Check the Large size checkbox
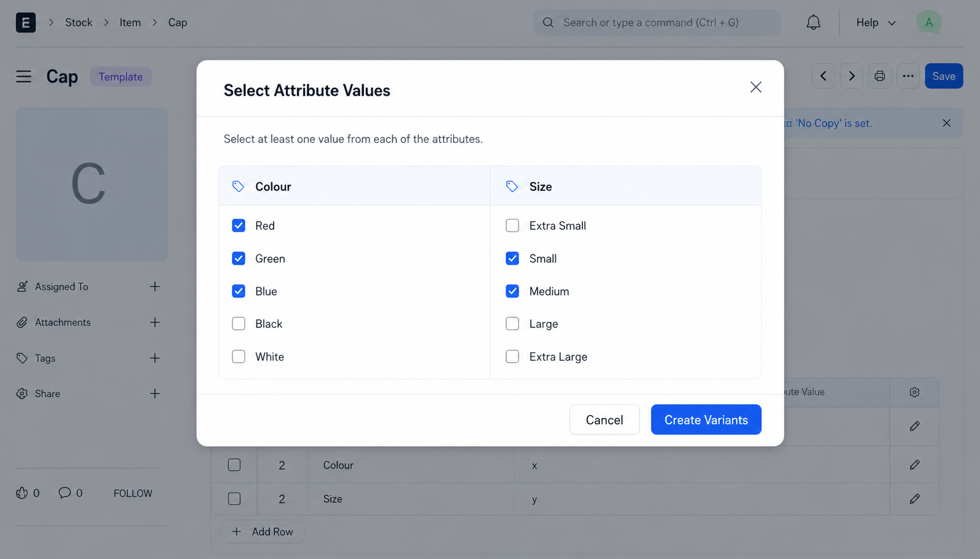Viewport: 980px width, 559px height. click(512, 323)
